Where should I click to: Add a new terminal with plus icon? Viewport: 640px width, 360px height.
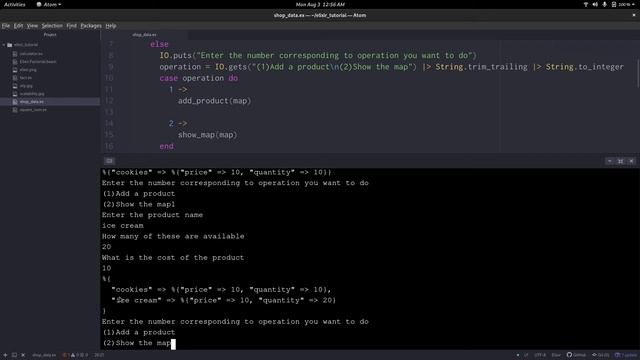[x=5, y=355]
